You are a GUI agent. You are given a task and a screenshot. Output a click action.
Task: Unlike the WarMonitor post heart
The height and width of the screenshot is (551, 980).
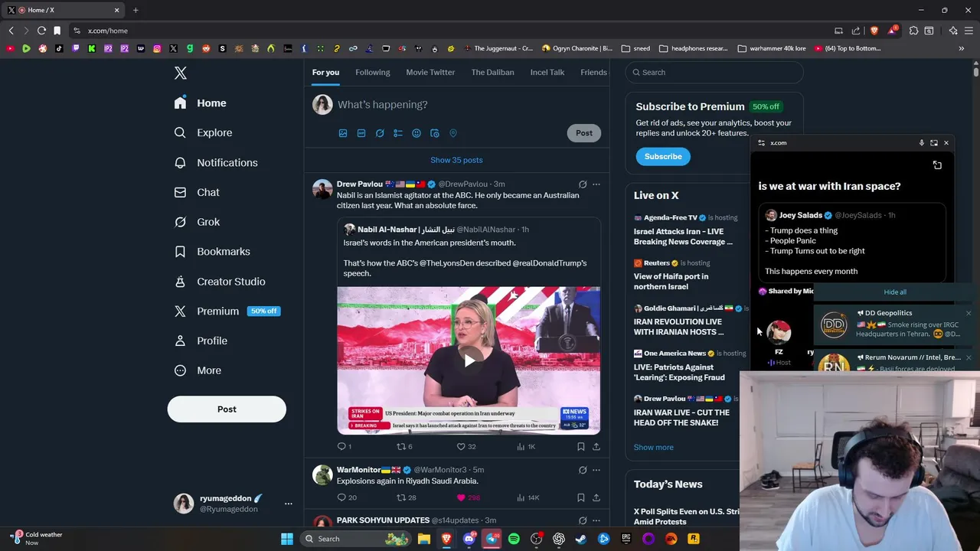click(468, 497)
